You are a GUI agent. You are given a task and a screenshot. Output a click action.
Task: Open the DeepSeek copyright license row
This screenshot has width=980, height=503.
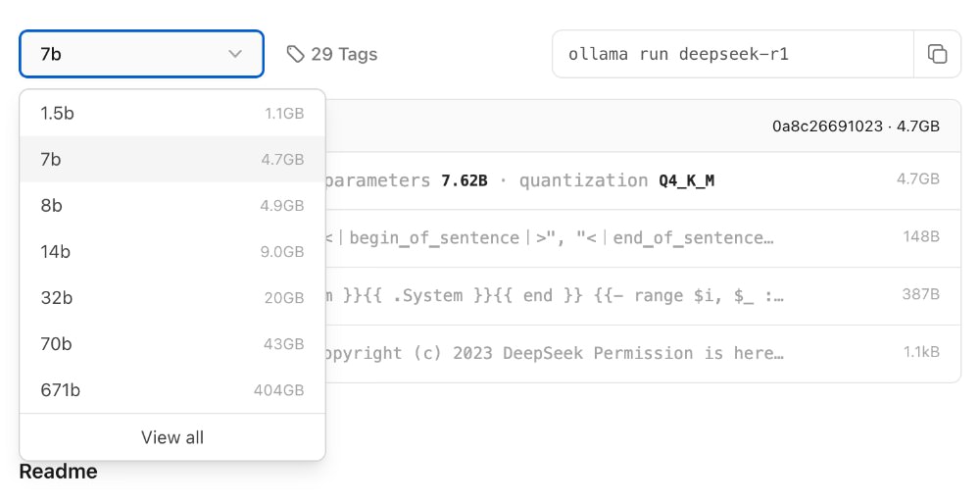click(643, 353)
